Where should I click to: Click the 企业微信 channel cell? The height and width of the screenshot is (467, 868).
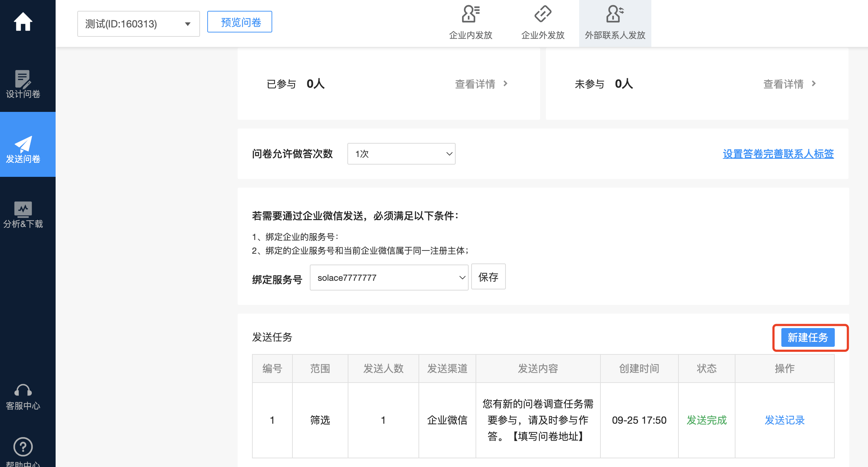(x=447, y=420)
